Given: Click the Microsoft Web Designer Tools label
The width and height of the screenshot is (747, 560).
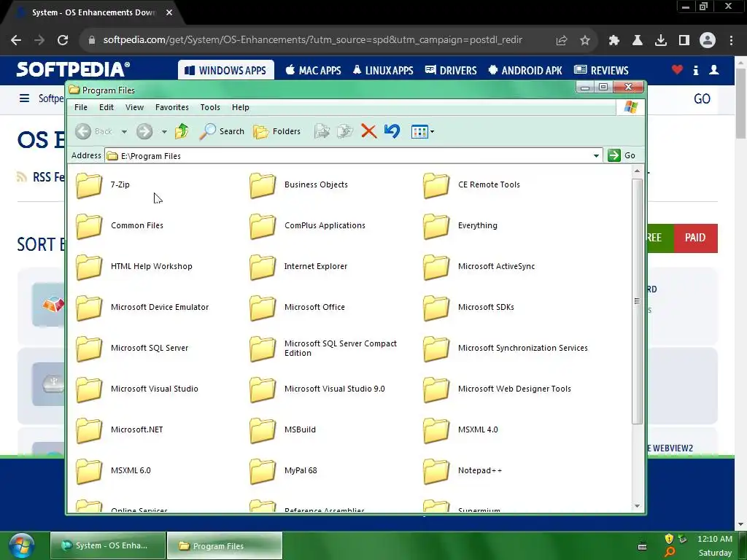Looking at the screenshot, I should (x=514, y=389).
